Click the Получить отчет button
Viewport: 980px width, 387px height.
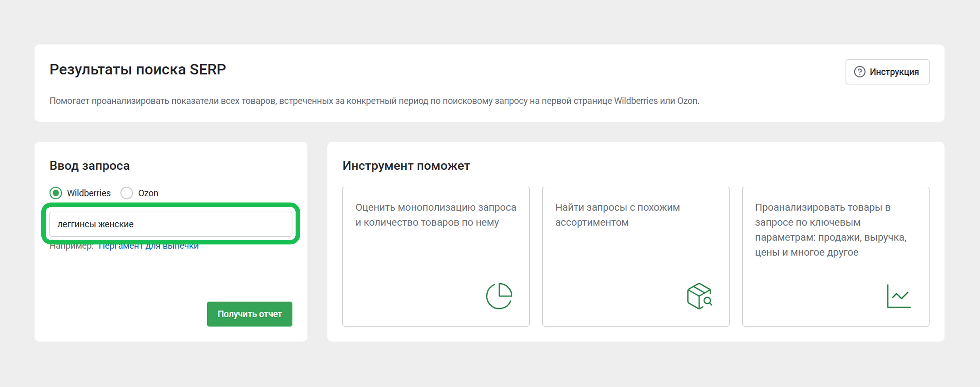250,314
